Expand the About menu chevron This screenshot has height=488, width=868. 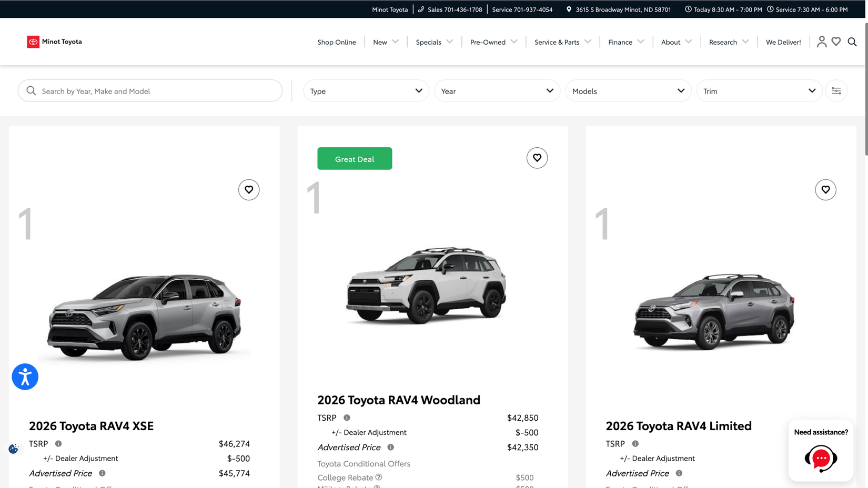[x=689, y=42]
